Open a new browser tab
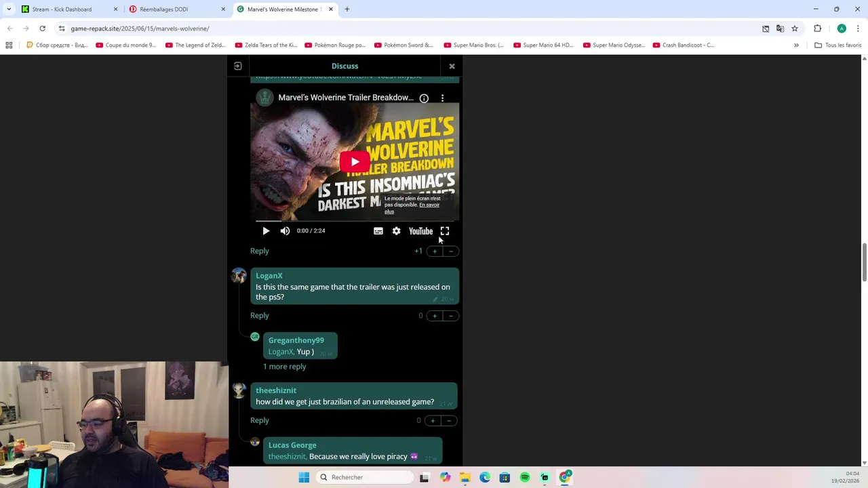 347,9
